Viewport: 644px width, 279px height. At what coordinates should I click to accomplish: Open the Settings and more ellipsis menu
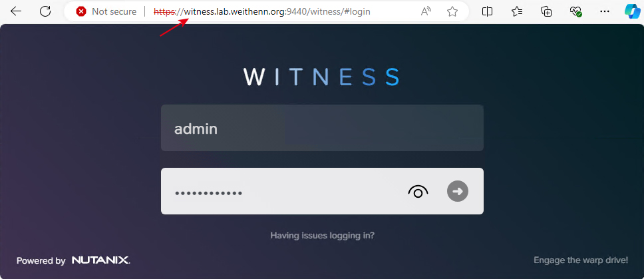605,11
